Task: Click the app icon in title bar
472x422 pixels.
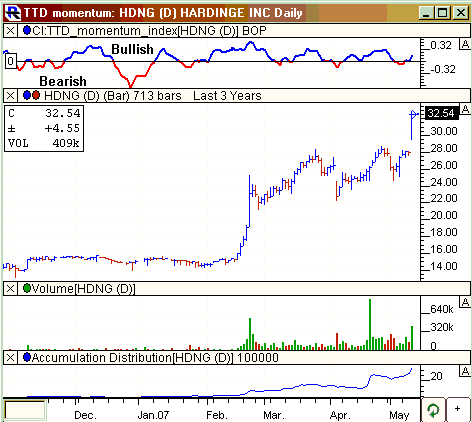Action: 13,13
